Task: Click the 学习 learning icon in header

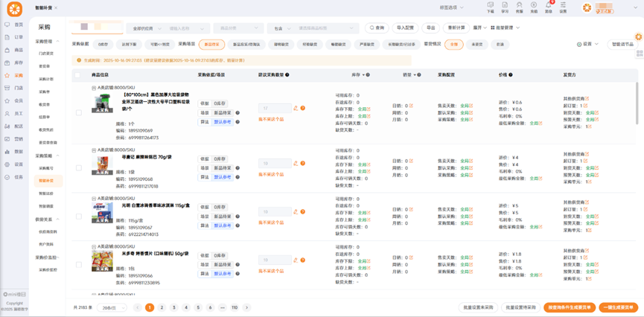Action: 505,7
